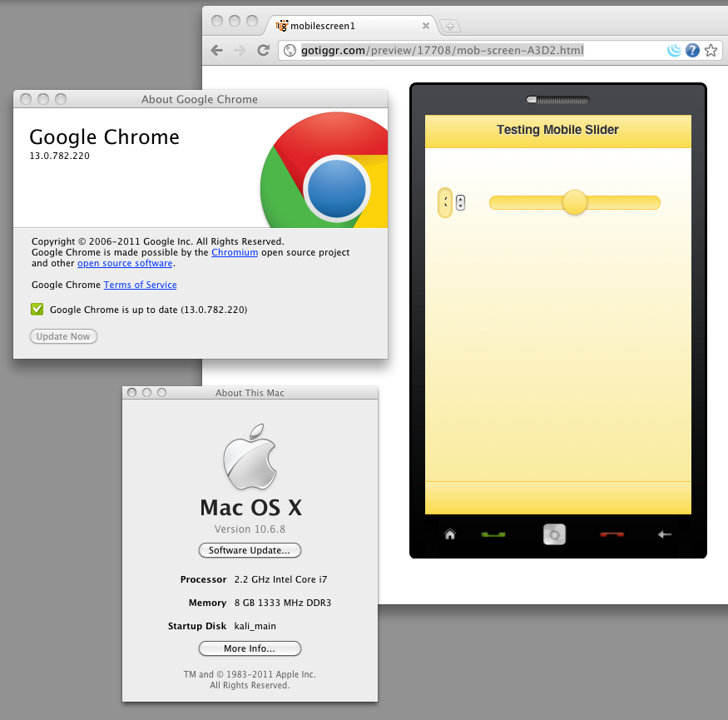Click the Update Now button
Viewport: 728px width, 720px height.
click(x=63, y=336)
